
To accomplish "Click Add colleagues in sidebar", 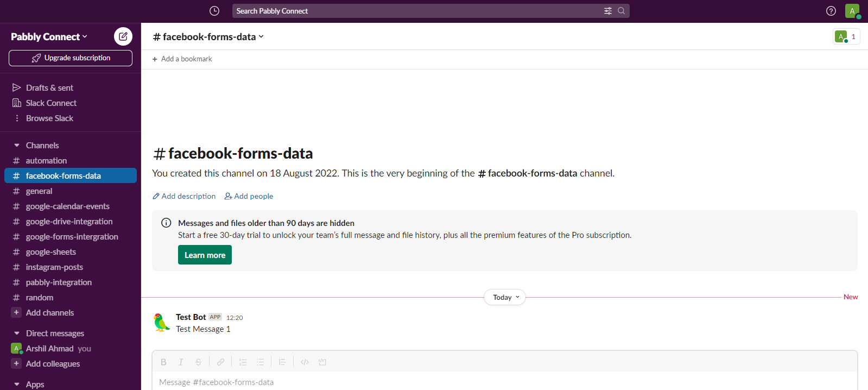I will (x=53, y=363).
